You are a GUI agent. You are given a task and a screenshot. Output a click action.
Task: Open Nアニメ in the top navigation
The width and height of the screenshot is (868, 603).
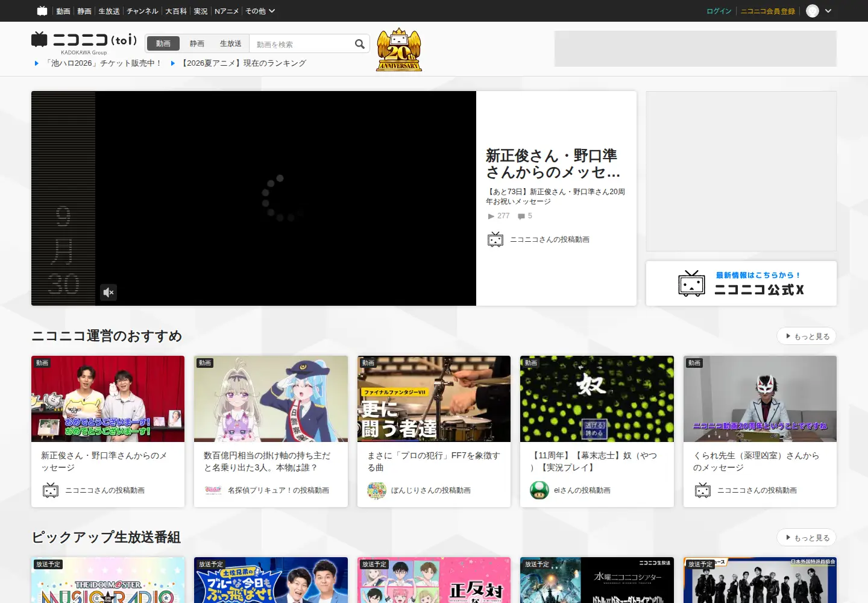tap(227, 11)
